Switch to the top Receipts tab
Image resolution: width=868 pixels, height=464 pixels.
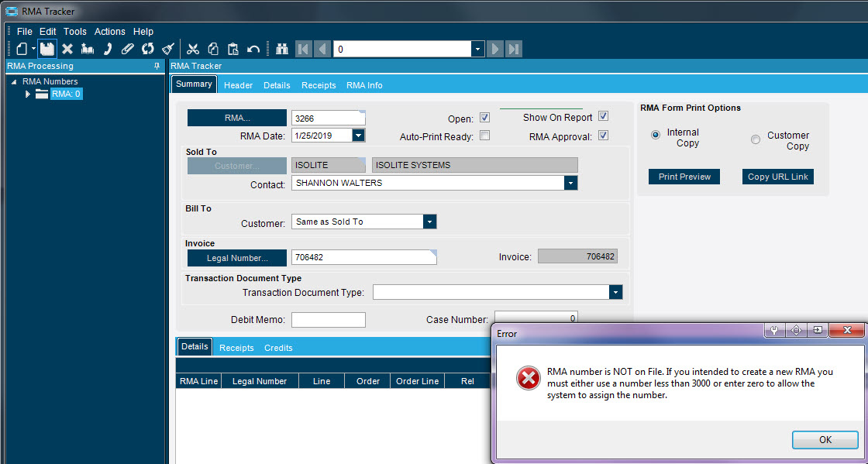point(319,85)
